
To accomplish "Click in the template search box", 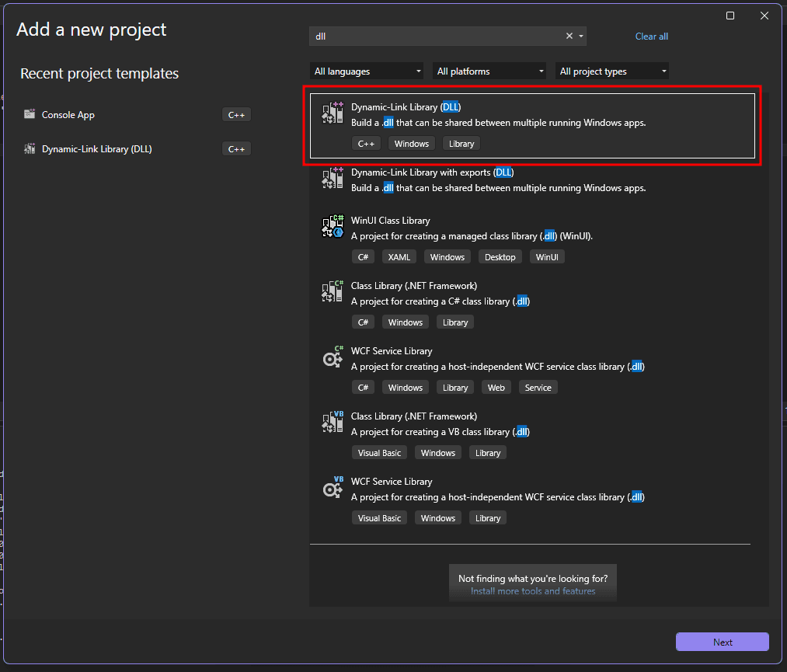I will [x=435, y=36].
